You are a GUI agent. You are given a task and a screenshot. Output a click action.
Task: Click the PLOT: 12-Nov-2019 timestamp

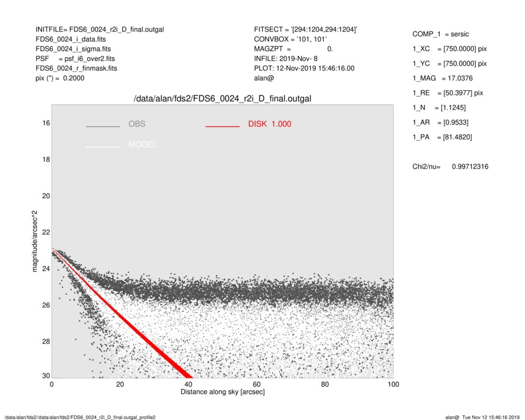tap(304, 68)
